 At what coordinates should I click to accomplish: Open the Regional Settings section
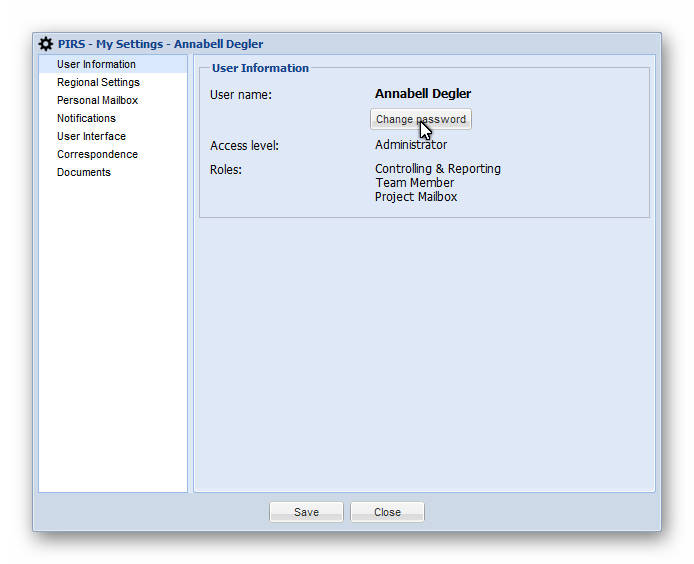pyautogui.click(x=98, y=83)
